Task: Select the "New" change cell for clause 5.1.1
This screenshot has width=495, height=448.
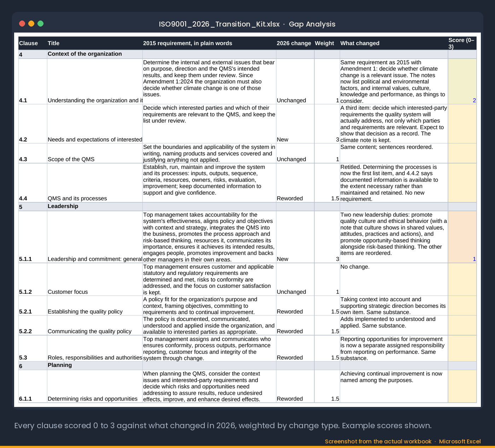Action: tap(295, 237)
